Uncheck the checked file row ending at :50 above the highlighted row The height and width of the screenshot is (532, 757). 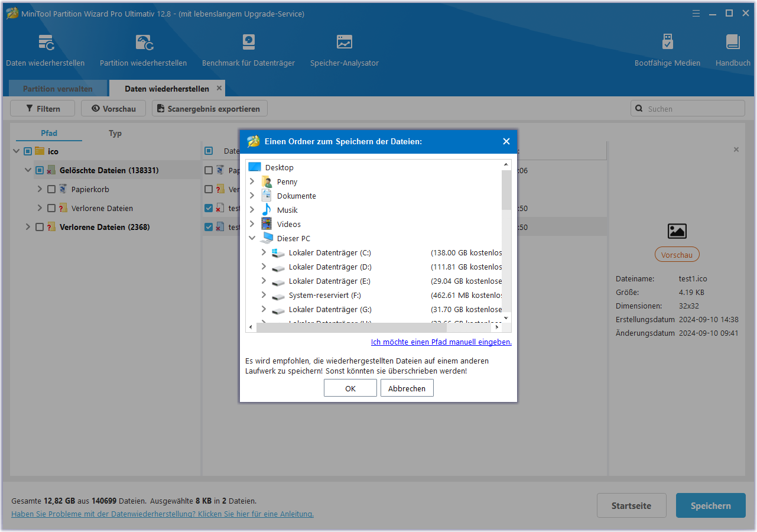coord(209,208)
